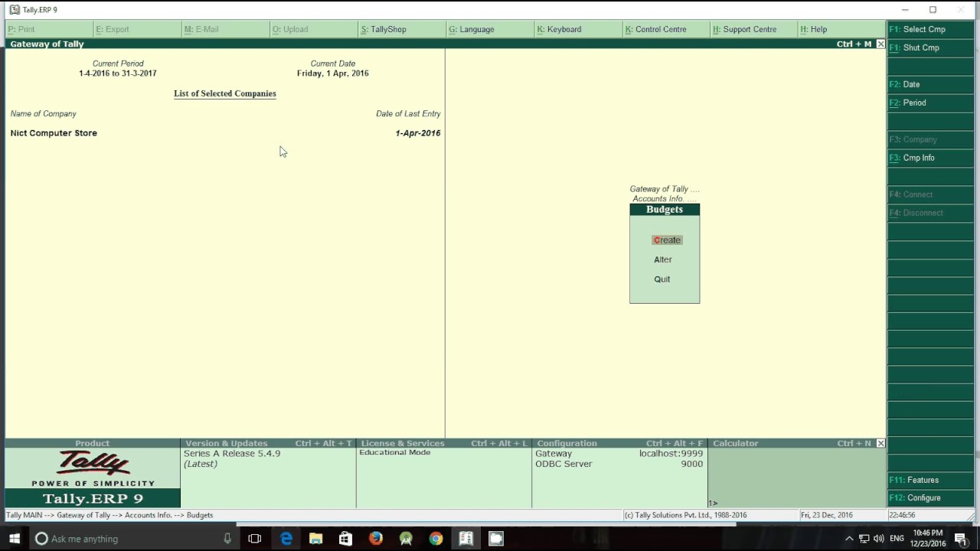
Task: Launch Firefox from the taskbar
Action: [376, 539]
